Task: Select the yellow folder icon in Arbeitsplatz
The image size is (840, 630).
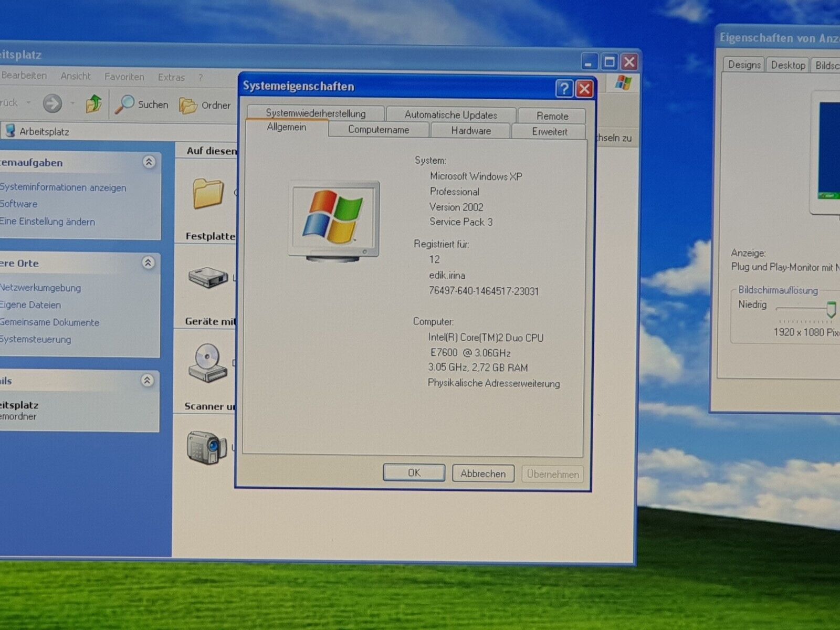Action: 208,193
